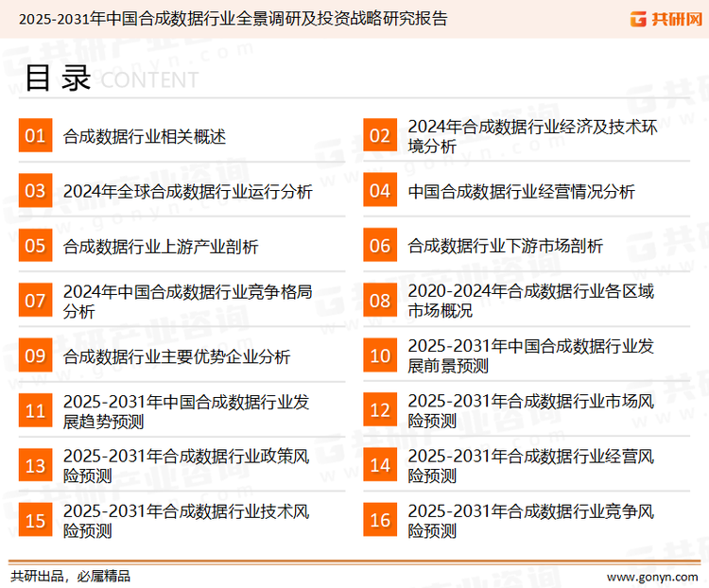Click the 目录 CONTENT heading

pyautogui.click(x=111, y=79)
